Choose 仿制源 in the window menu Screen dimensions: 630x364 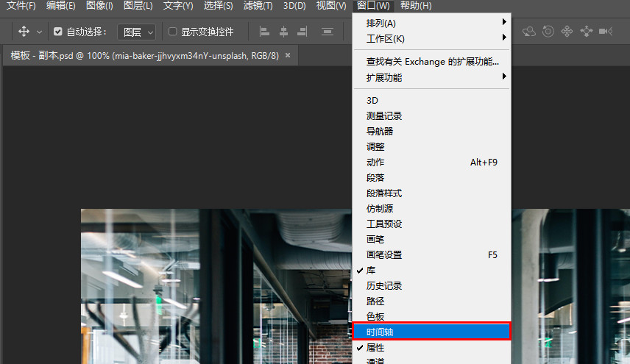click(x=431, y=208)
